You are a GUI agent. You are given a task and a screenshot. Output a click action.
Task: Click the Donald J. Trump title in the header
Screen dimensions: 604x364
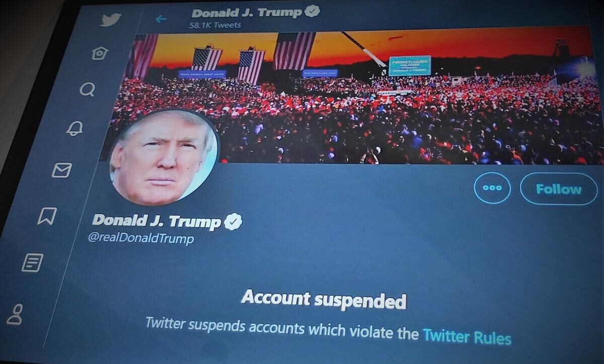(x=247, y=13)
